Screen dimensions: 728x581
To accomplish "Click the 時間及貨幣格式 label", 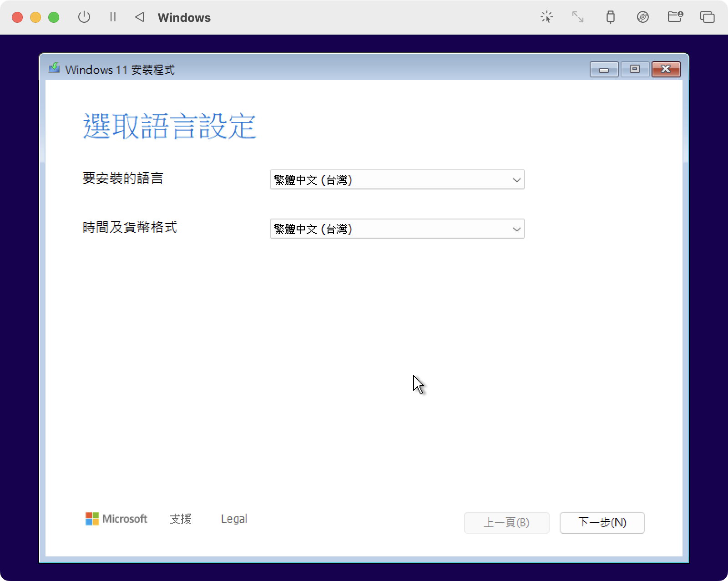I will point(130,227).
